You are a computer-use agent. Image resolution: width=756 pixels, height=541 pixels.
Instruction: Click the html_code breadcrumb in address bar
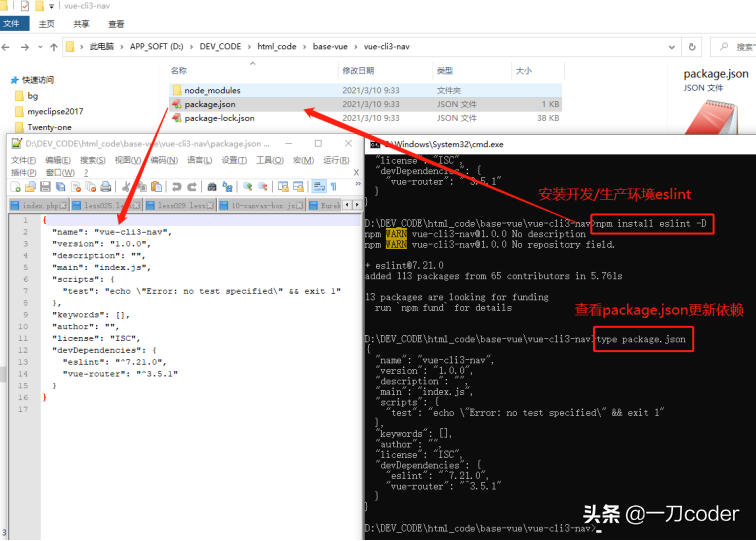tap(277, 46)
